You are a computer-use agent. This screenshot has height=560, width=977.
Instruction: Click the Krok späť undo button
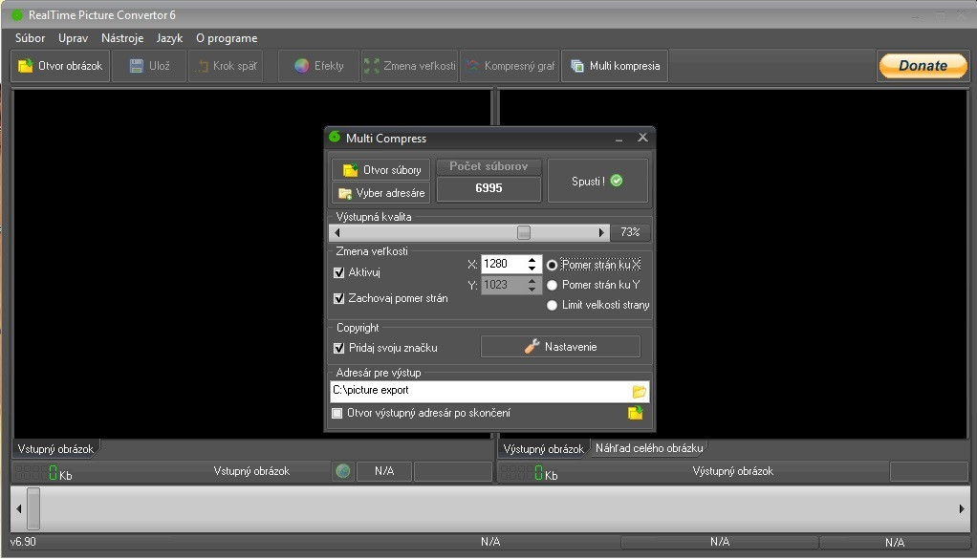pyautogui.click(x=226, y=66)
